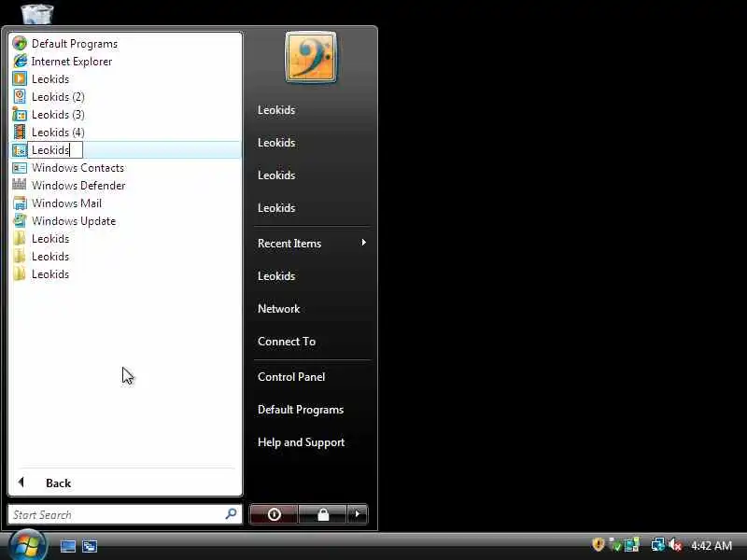The width and height of the screenshot is (747, 560).
Task: Expand the Recent Items submenu
Action: point(312,243)
